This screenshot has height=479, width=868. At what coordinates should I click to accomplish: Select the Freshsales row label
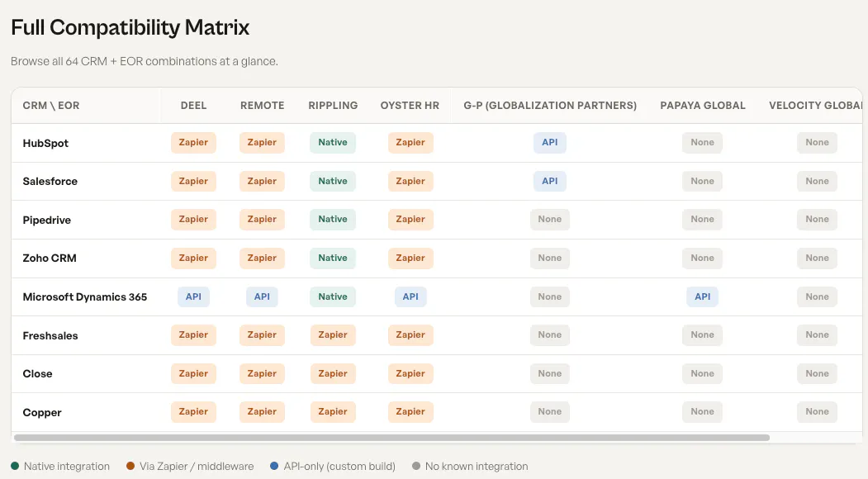(x=50, y=335)
